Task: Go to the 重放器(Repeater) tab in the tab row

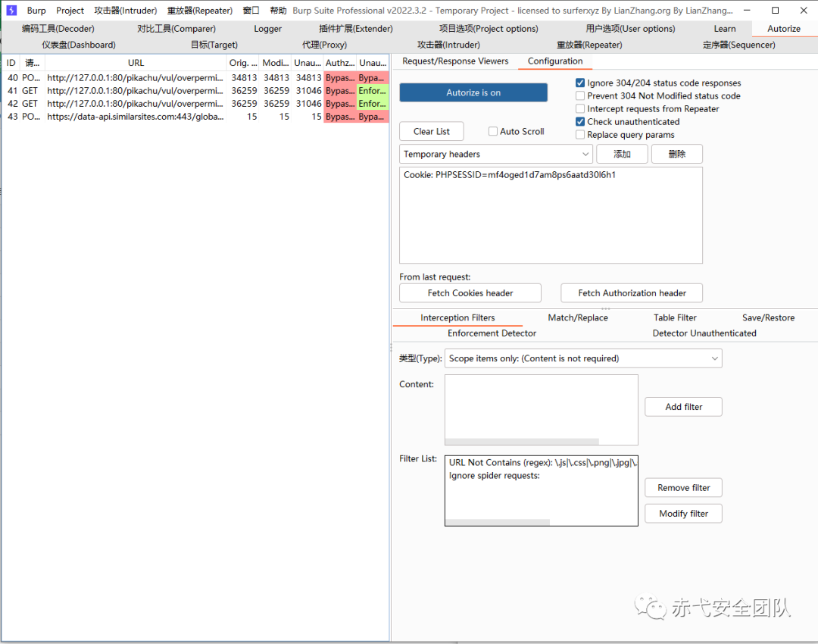Action: click(x=589, y=45)
